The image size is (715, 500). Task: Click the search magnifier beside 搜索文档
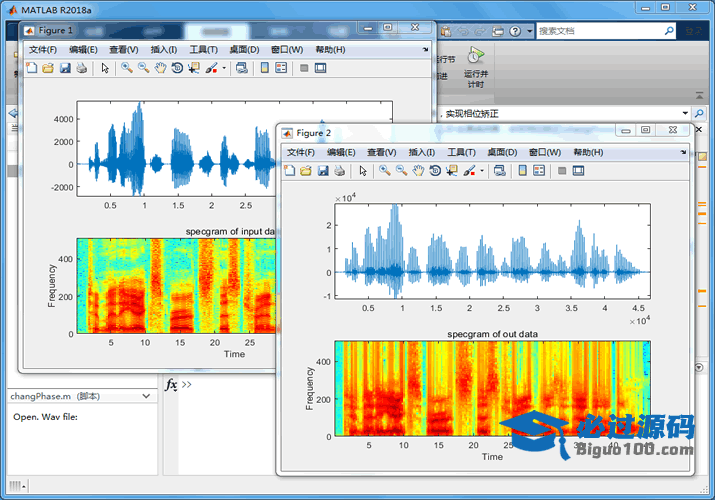coord(669,31)
